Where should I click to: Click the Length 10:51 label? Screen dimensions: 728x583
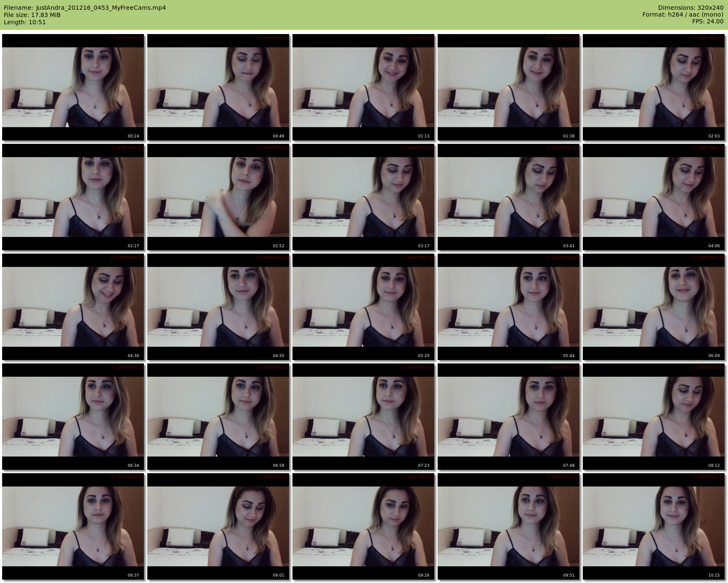[x=25, y=22]
